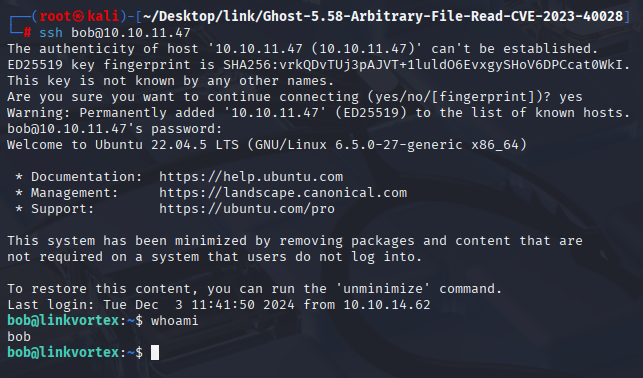
Task: Click the Welcome to Ubuntu 22.04.5 LTS line
Action: pos(267,145)
